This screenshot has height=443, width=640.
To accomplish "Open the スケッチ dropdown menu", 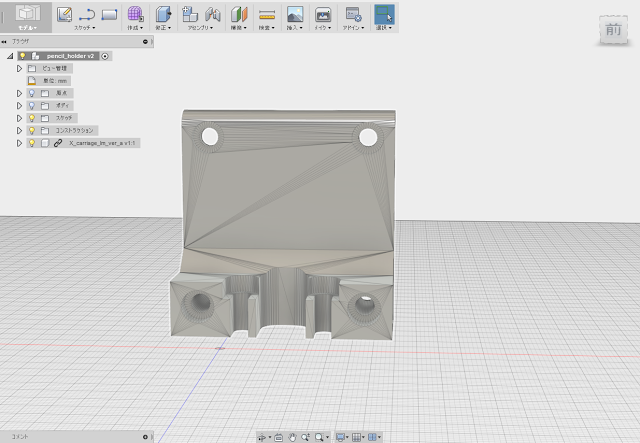I will pos(84,28).
